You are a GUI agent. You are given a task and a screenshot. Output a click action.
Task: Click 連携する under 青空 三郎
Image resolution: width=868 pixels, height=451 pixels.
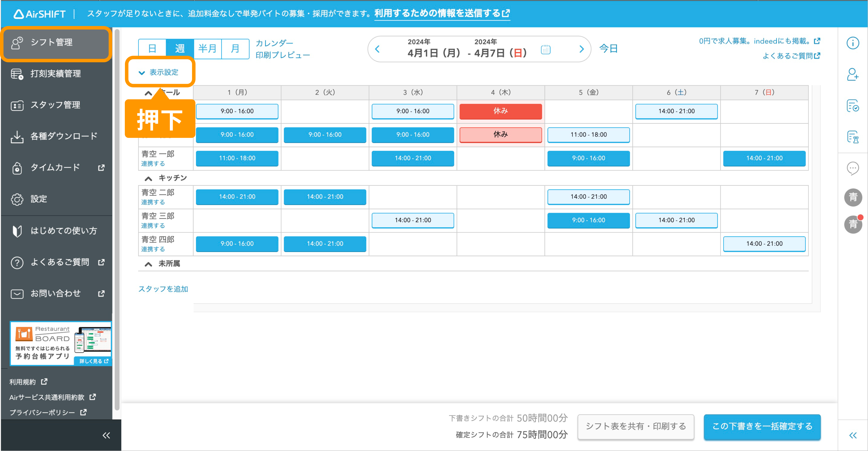pos(153,226)
